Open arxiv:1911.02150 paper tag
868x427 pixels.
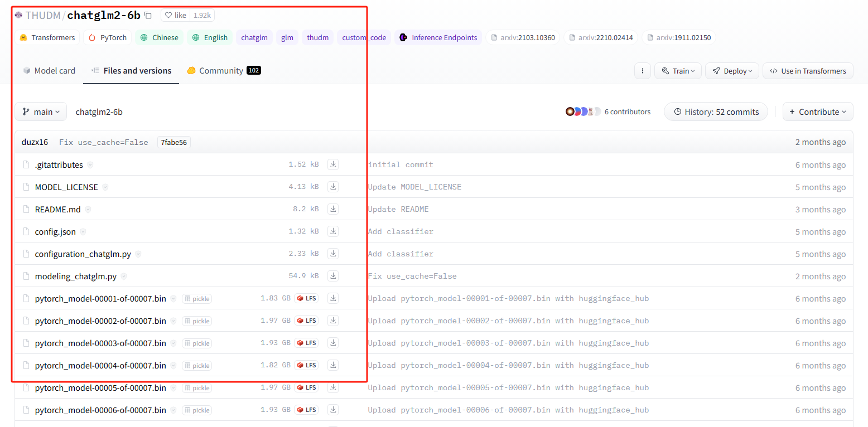click(678, 37)
